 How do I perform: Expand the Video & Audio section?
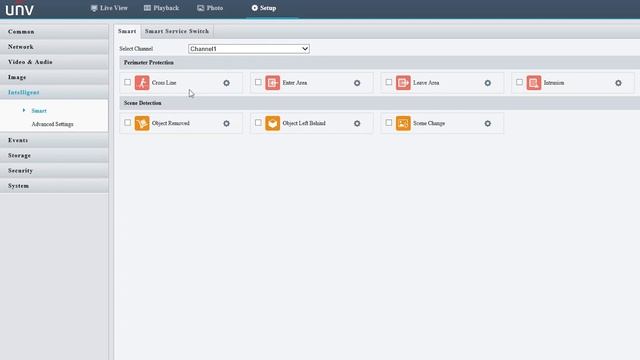(x=54, y=62)
